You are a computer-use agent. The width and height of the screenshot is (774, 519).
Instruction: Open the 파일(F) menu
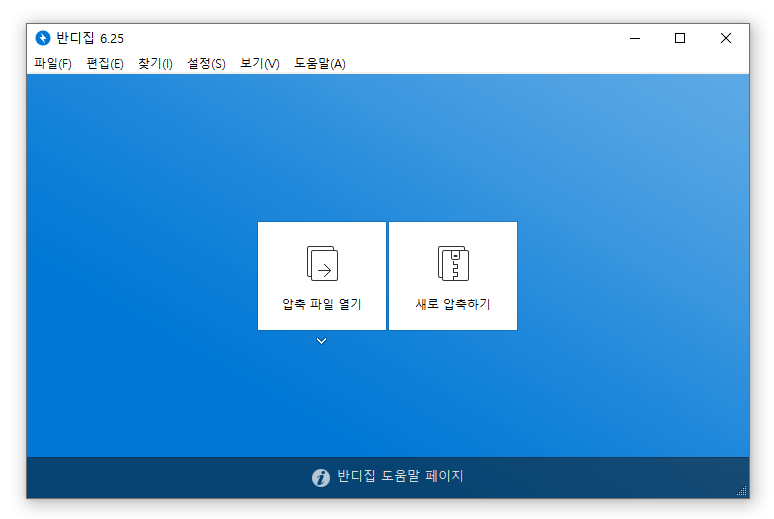pos(53,64)
